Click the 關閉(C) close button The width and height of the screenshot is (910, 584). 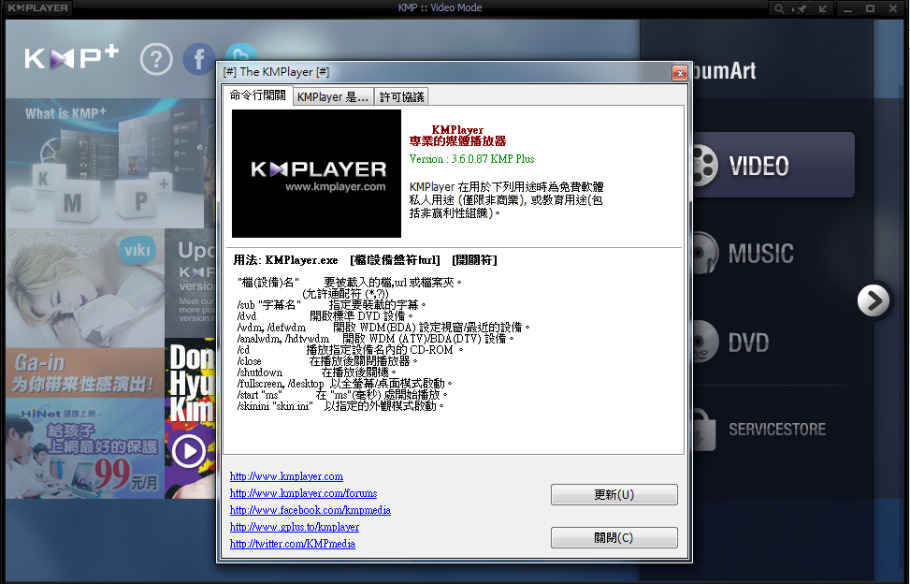[x=614, y=538]
